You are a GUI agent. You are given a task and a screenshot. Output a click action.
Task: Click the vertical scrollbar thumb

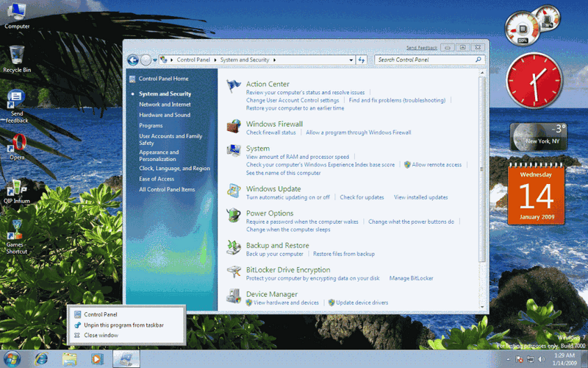coord(482,169)
